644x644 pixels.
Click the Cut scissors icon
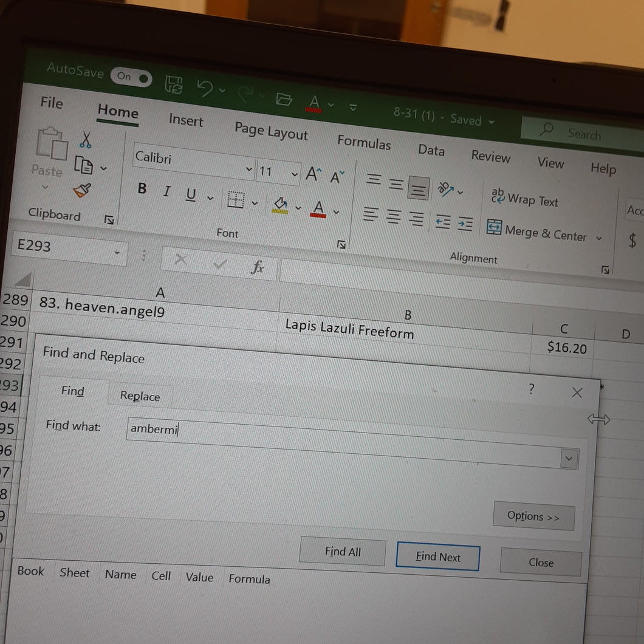[86, 140]
